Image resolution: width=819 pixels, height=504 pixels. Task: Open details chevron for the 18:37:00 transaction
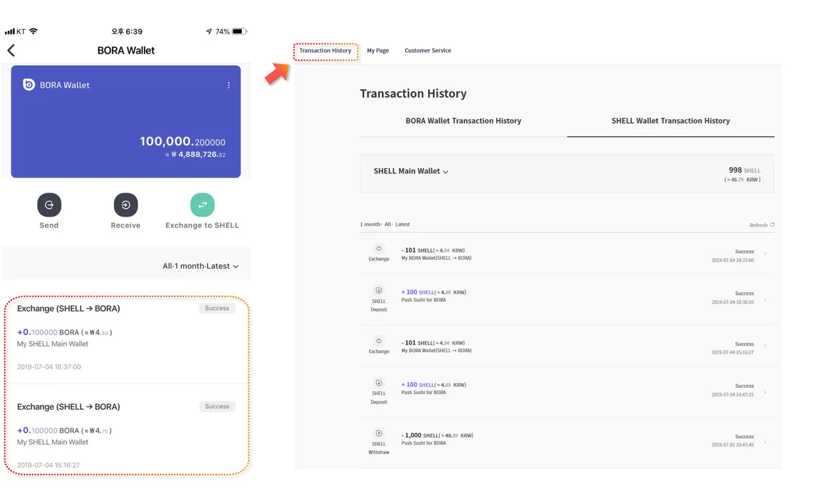click(x=765, y=254)
